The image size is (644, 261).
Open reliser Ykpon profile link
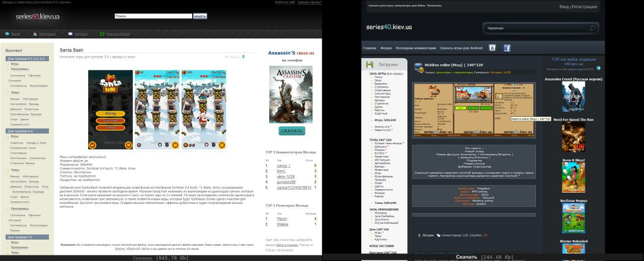click(282, 219)
